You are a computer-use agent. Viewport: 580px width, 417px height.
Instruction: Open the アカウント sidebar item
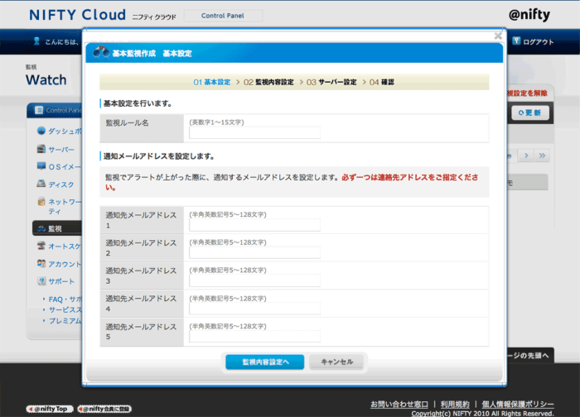click(65, 264)
